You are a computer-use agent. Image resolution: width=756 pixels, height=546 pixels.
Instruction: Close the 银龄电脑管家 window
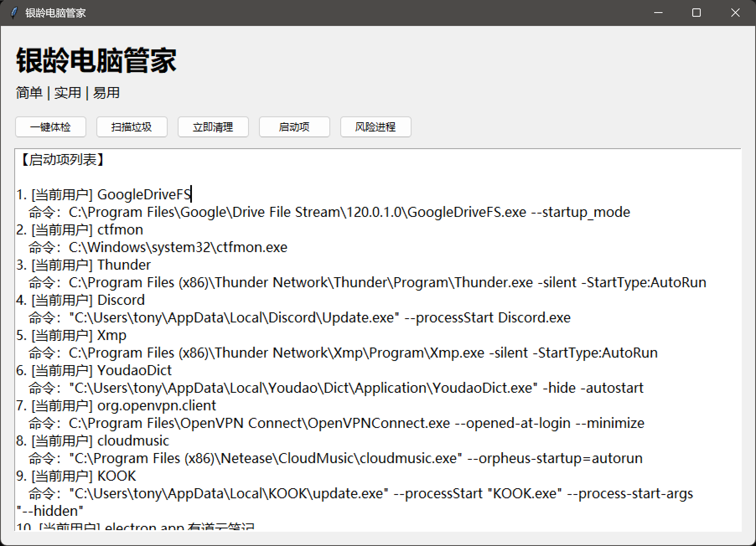[x=735, y=13]
